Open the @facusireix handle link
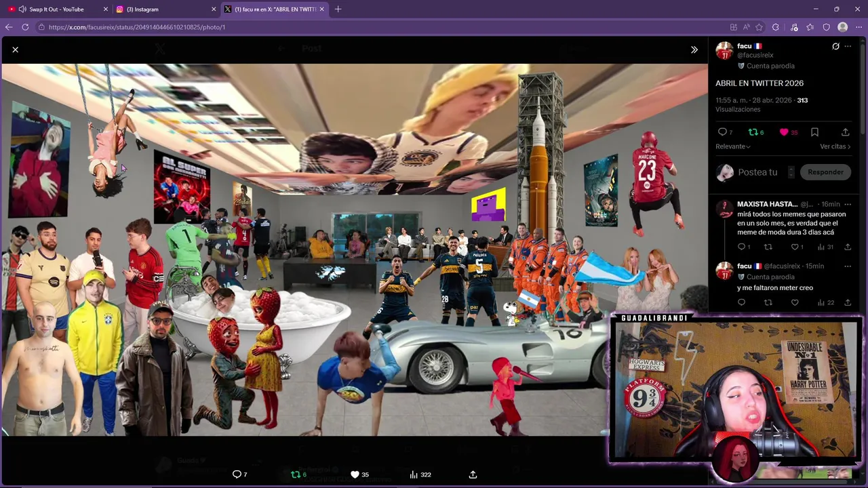The width and height of the screenshot is (868, 488). pyautogui.click(x=755, y=56)
